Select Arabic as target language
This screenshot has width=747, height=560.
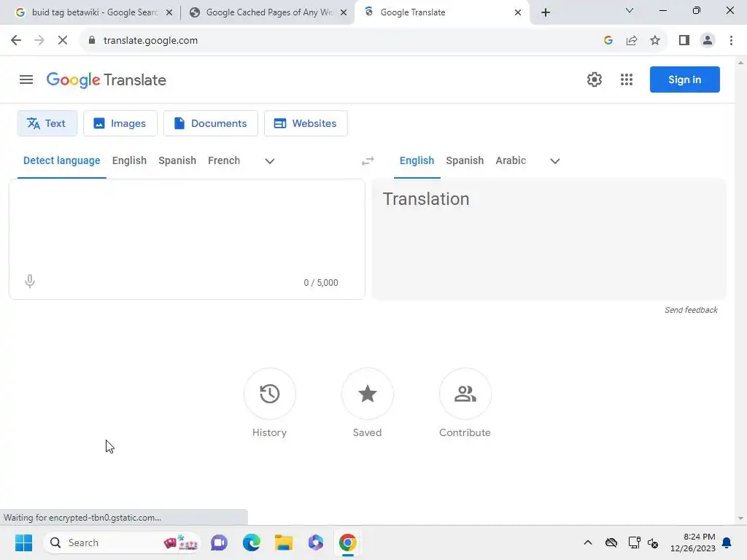tap(511, 160)
